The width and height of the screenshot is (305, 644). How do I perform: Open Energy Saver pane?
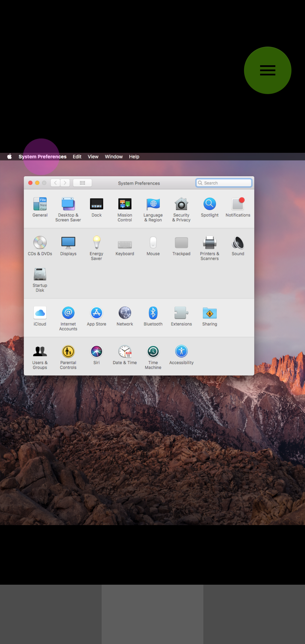(97, 248)
